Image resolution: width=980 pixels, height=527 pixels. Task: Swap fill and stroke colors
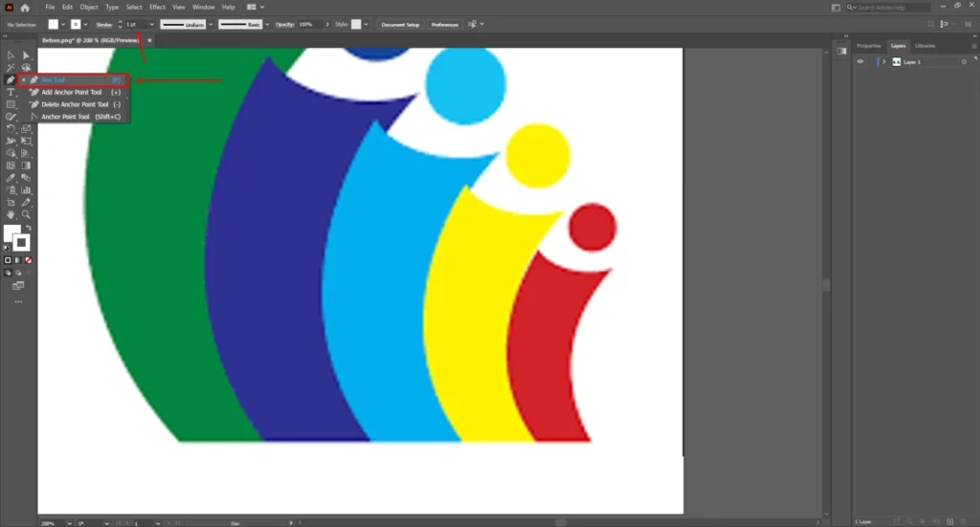point(29,228)
